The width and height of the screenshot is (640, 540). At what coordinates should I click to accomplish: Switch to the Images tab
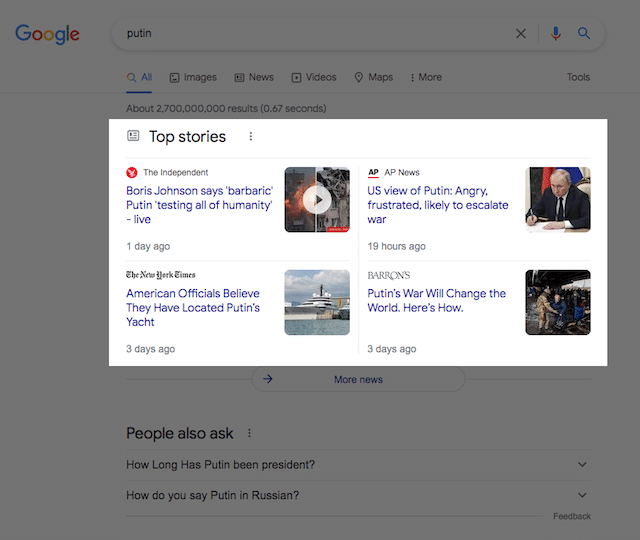pos(193,77)
